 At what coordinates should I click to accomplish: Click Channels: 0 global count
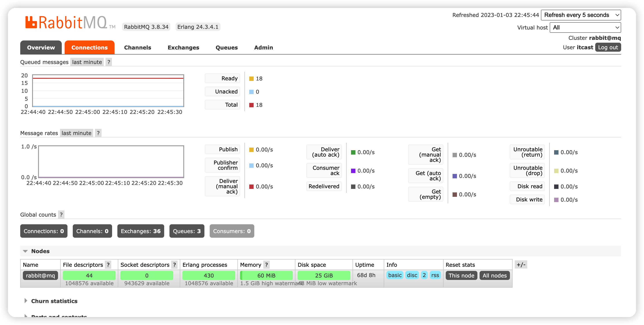92,231
